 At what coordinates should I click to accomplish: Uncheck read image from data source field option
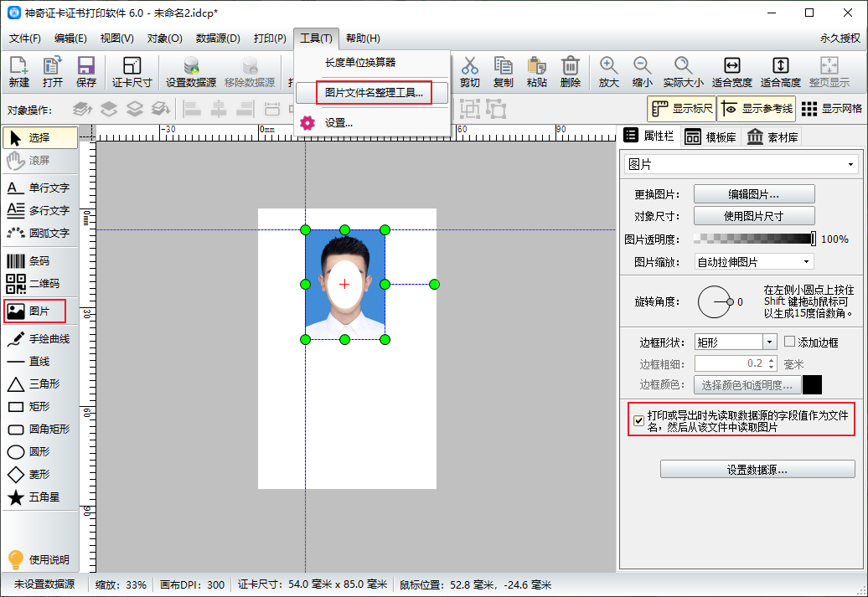click(639, 420)
